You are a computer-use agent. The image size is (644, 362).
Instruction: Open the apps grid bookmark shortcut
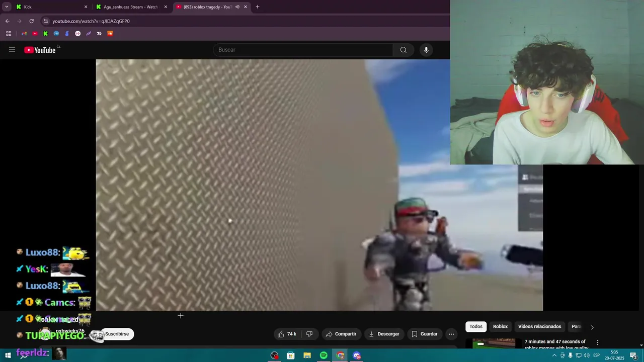pyautogui.click(x=9, y=34)
